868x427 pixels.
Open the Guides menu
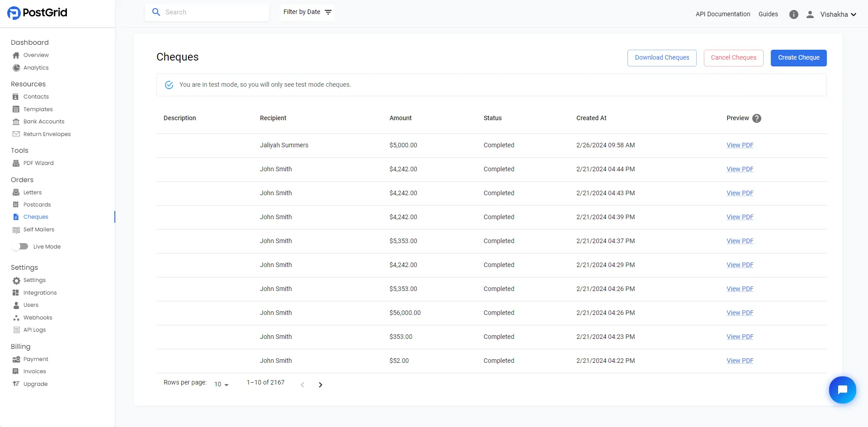pyautogui.click(x=768, y=14)
